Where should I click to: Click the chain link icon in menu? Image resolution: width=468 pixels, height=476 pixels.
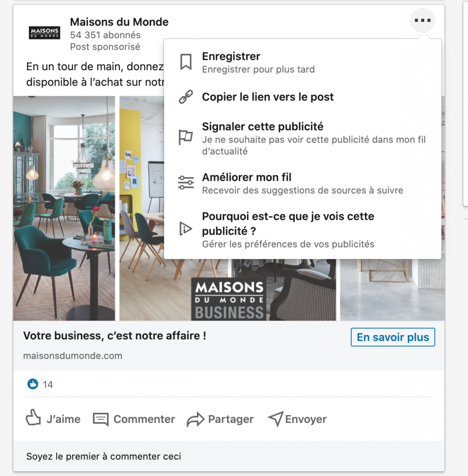[x=186, y=97]
